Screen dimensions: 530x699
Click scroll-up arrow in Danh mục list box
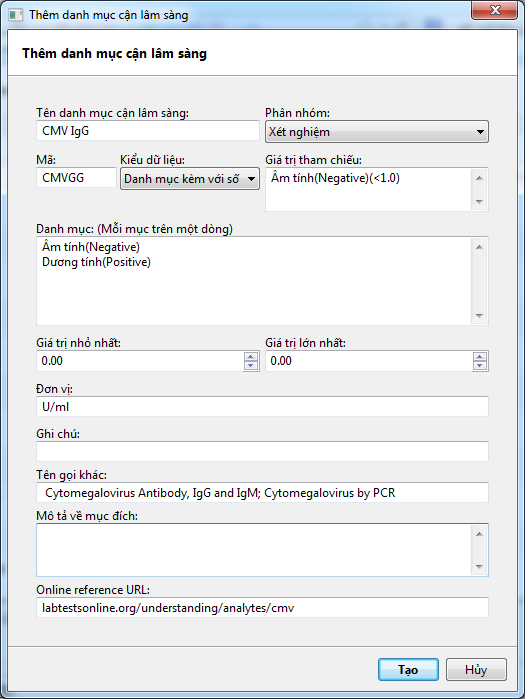[x=479, y=247]
